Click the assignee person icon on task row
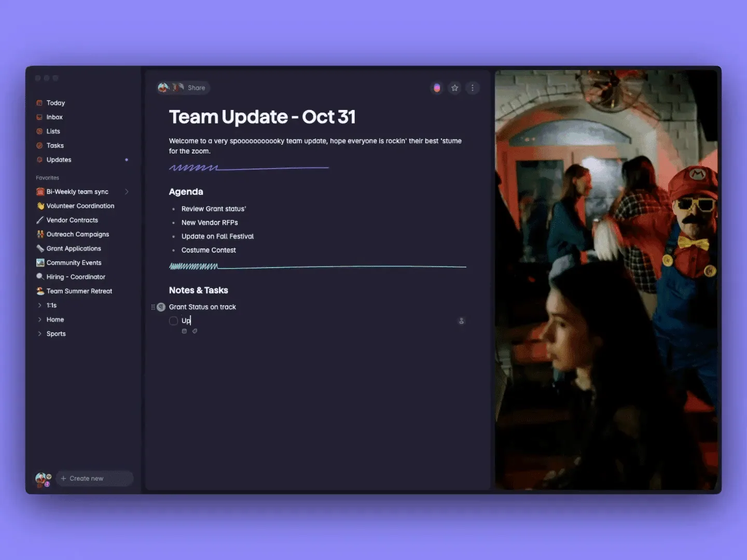747x560 pixels. pyautogui.click(x=461, y=321)
